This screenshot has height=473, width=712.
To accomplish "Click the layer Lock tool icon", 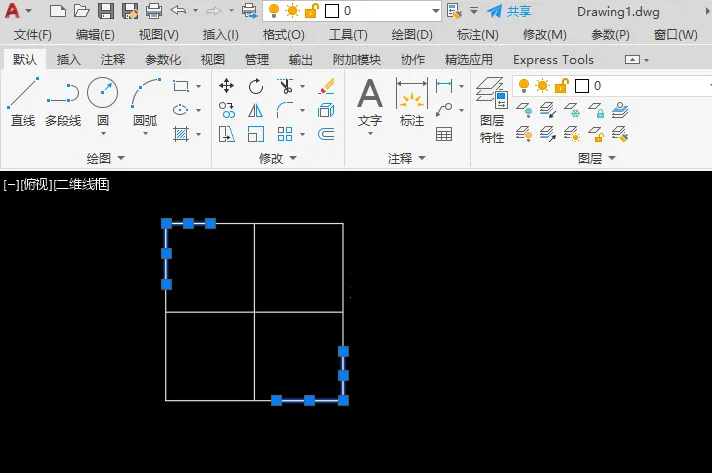I will tap(596, 110).
